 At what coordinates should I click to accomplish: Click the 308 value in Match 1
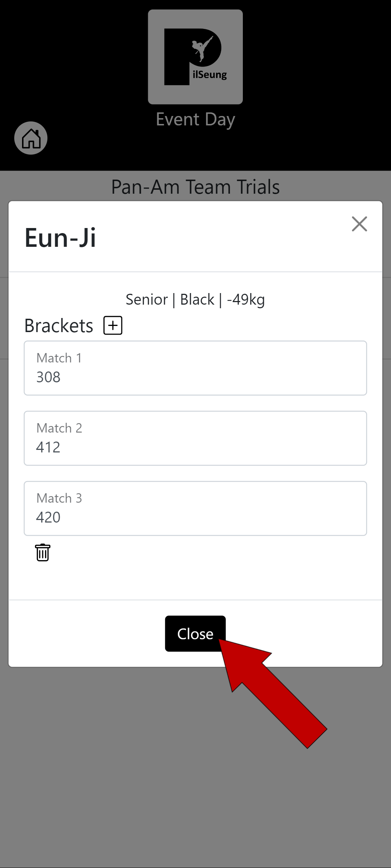pyautogui.click(x=48, y=377)
